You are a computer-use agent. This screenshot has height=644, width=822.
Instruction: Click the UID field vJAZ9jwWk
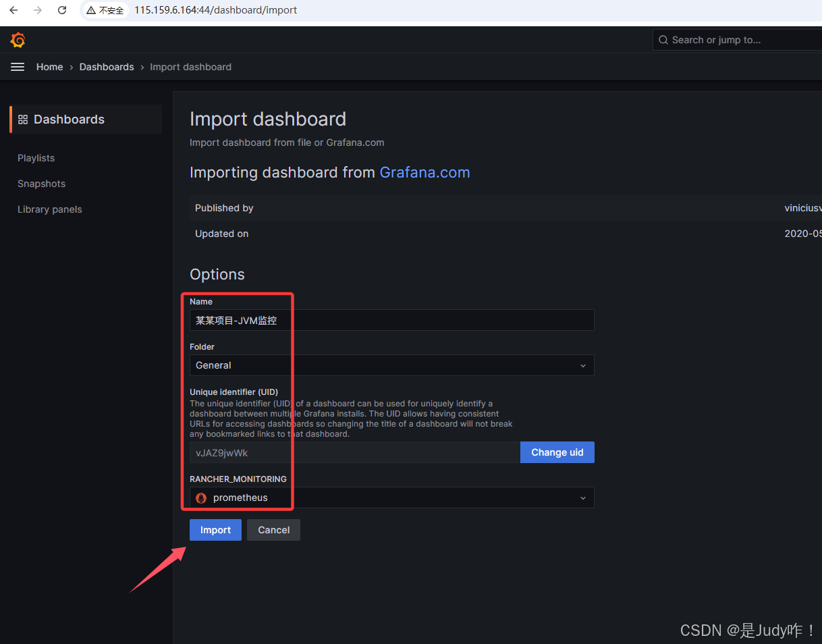(355, 452)
